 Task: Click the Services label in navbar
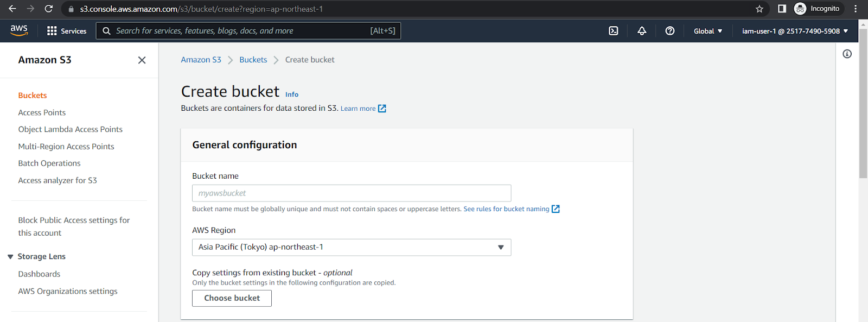coord(74,31)
